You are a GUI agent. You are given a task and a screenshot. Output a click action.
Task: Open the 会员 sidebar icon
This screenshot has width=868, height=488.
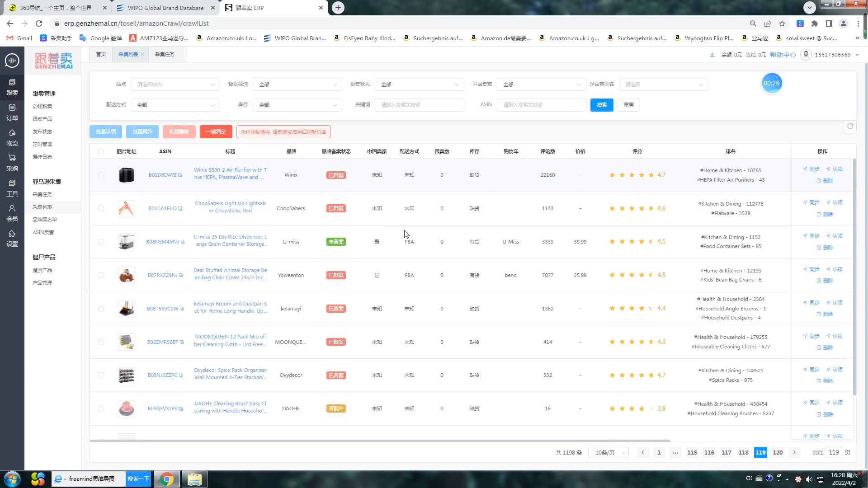[x=12, y=213]
